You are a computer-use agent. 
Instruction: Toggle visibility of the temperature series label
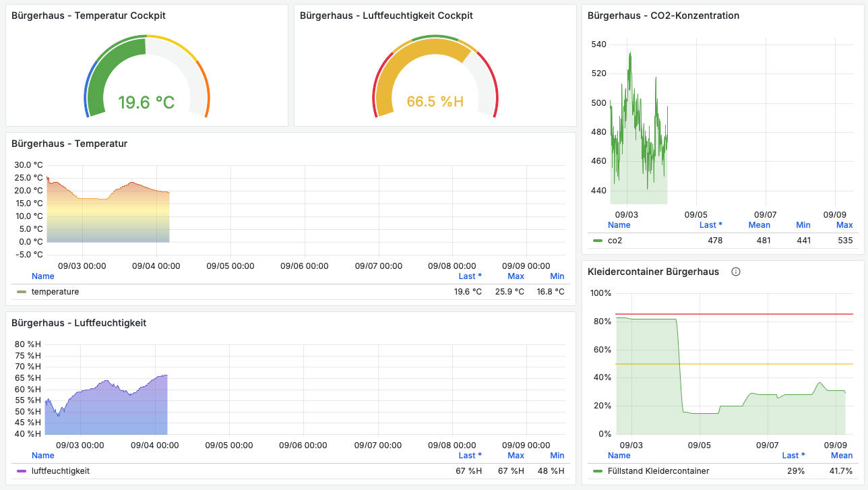(x=55, y=292)
